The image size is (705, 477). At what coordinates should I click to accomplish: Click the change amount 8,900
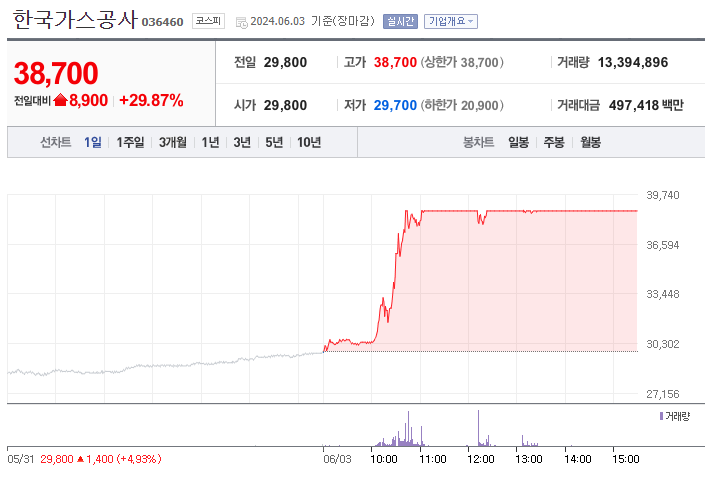[88, 100]
